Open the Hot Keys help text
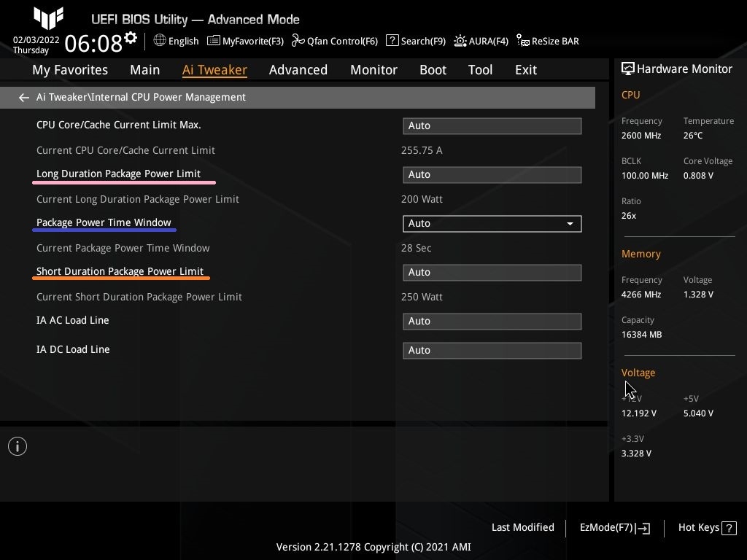 pos(699,528)
